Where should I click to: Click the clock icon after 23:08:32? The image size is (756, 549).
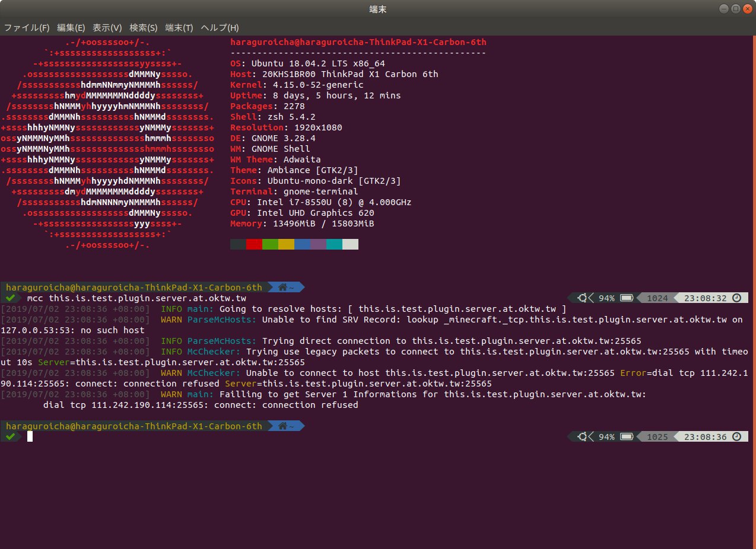(736, 298)
